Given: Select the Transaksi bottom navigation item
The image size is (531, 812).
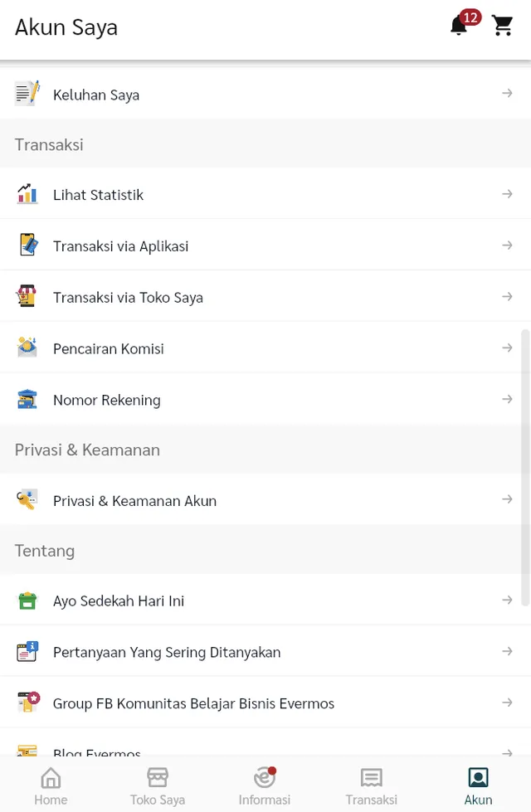Looking at the screenshot, I should pos(371,785).
